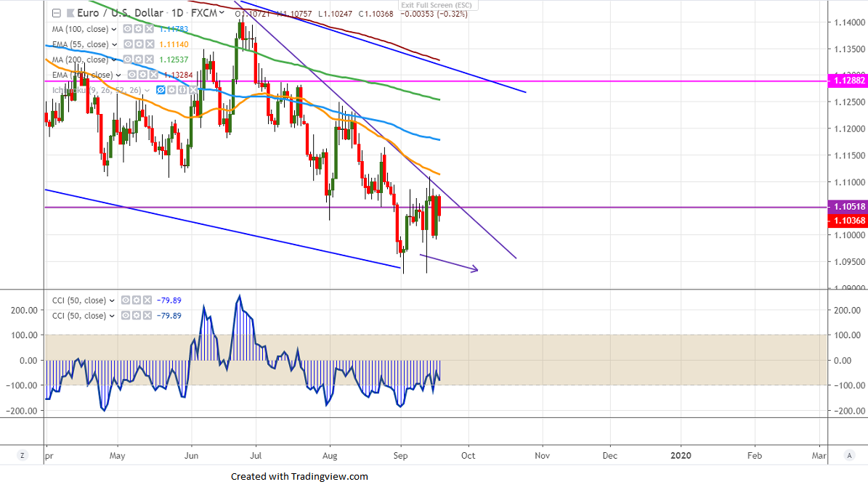Expand the EMA (55, close) dropdown arrow
The height and width of the screenshot is (487, 868).
coord(115,45)
